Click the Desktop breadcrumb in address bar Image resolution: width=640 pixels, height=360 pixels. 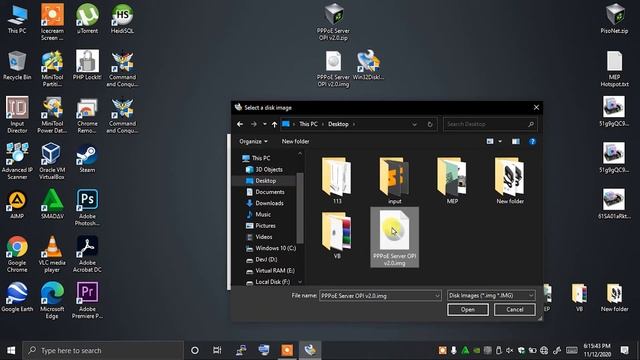[x=338, y=124]
